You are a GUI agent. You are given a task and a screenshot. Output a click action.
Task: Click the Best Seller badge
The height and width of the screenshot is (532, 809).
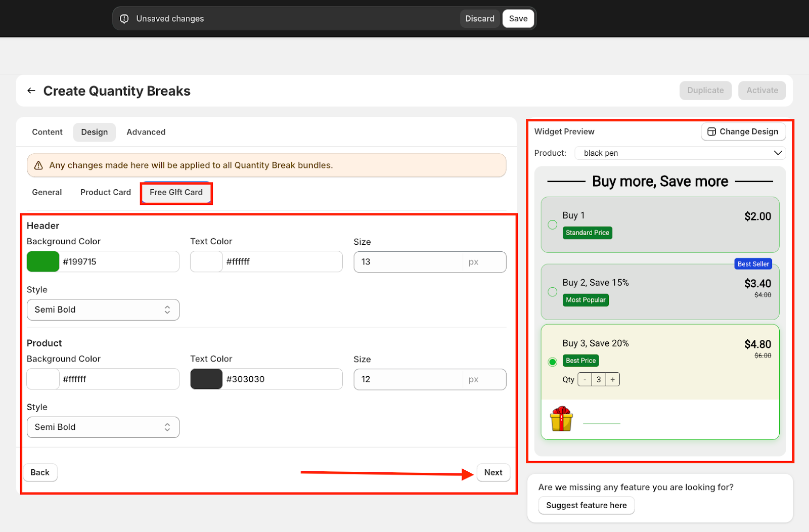tap(753, 264)
